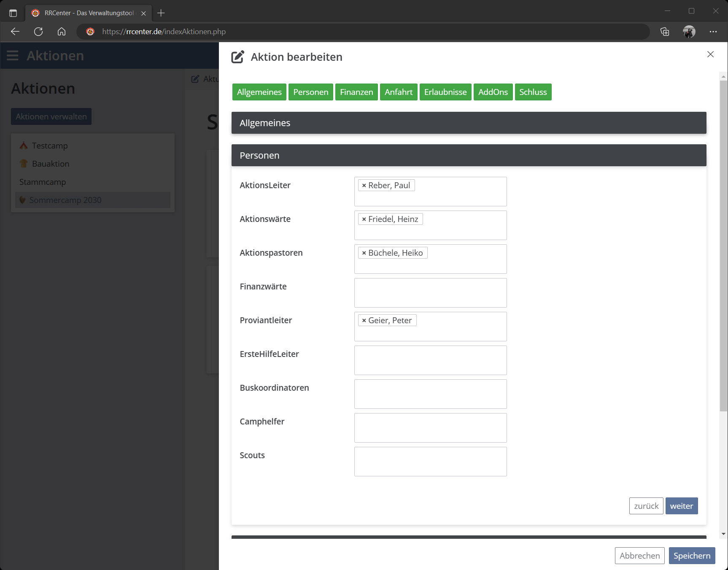
Task: Click the browser back arrow
Action: point(15,32)
